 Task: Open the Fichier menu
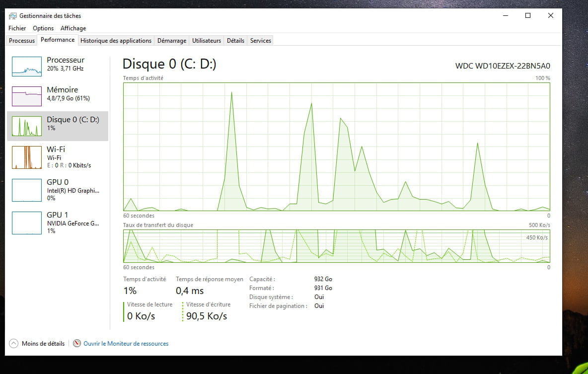17,28
